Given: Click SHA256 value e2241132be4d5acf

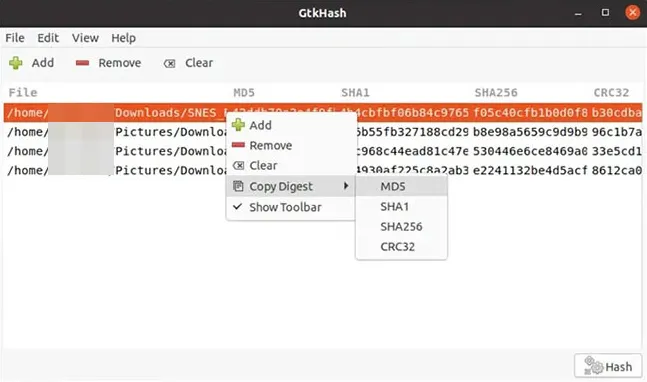Looking at the screenshot, I should 530,170.
